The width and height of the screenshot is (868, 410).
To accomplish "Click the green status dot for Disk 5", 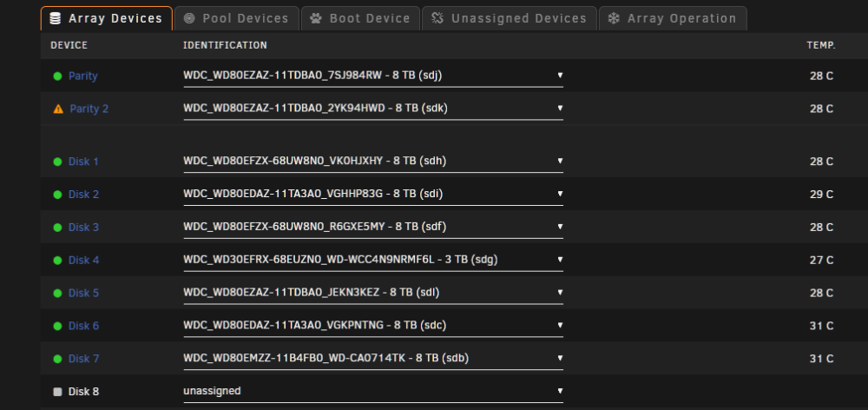I will [x=57, y=293].
